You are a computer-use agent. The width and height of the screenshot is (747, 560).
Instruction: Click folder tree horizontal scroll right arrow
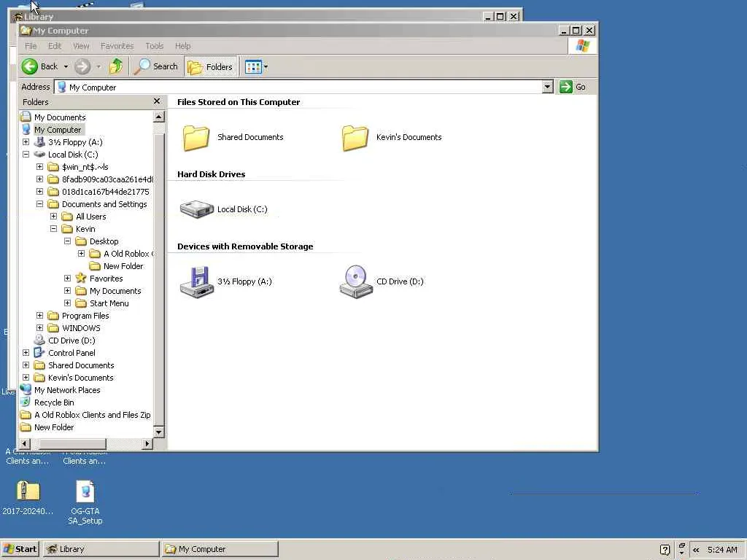click(147, 444)
